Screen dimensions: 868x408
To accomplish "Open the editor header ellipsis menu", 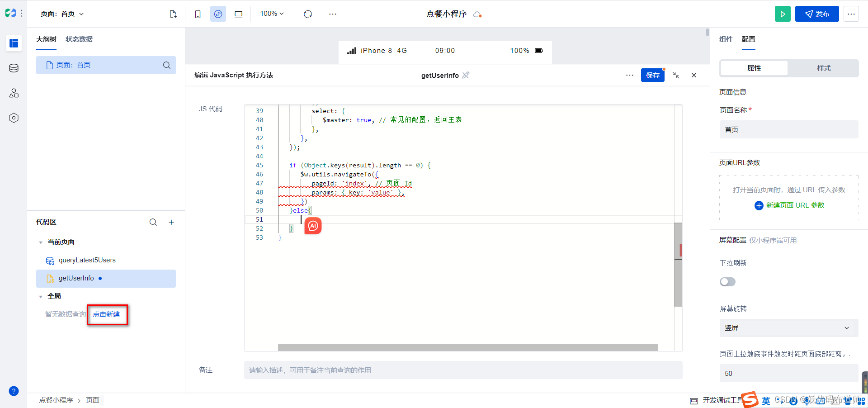I will pyautogui.click(x=630, y=75).
